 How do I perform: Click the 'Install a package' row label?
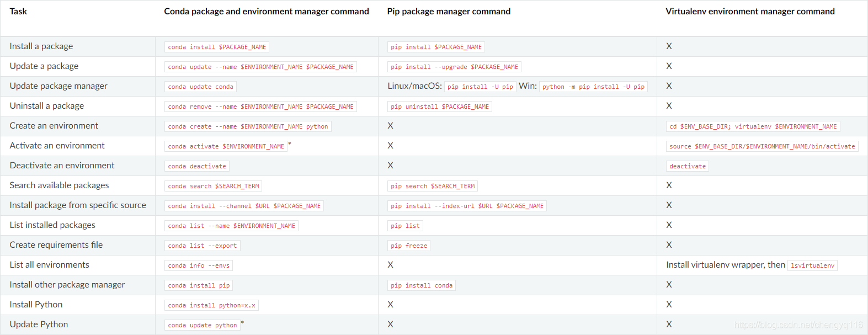click(x=41, y=46)
